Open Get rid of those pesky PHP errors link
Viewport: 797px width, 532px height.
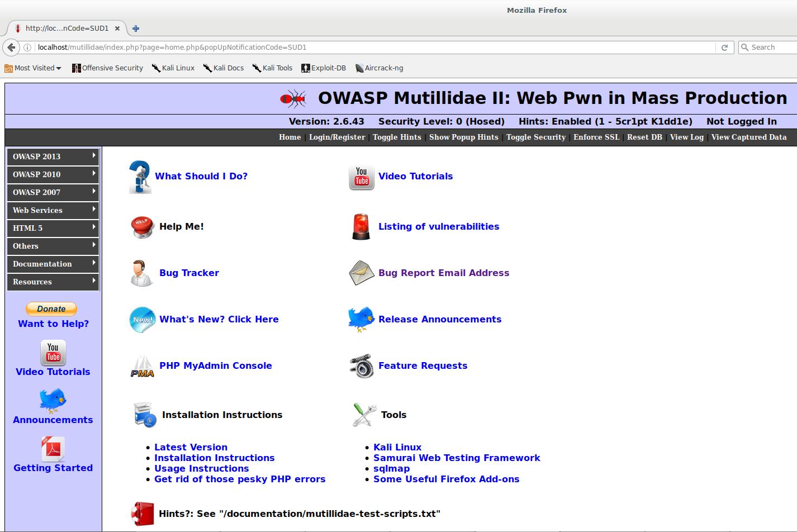pyautogui.click(x=240, y=479)
